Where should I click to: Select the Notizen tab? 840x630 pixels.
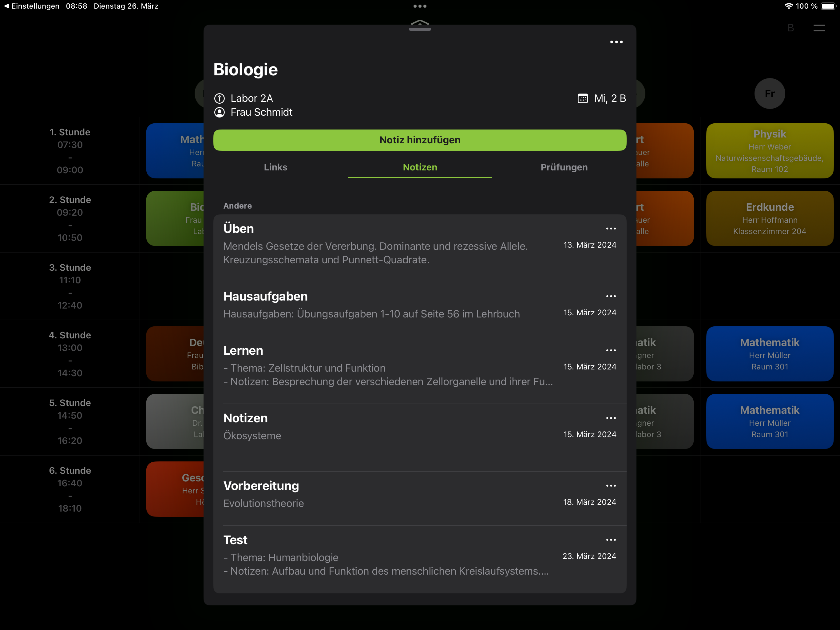click(420, 167)
